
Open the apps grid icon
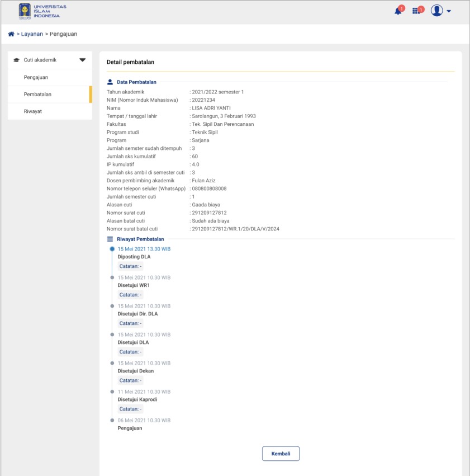coord(417,11)
